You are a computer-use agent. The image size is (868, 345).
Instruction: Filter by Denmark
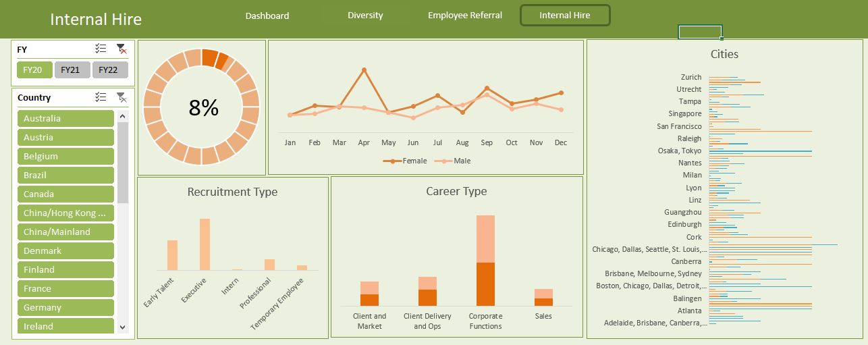coord(65,250)
